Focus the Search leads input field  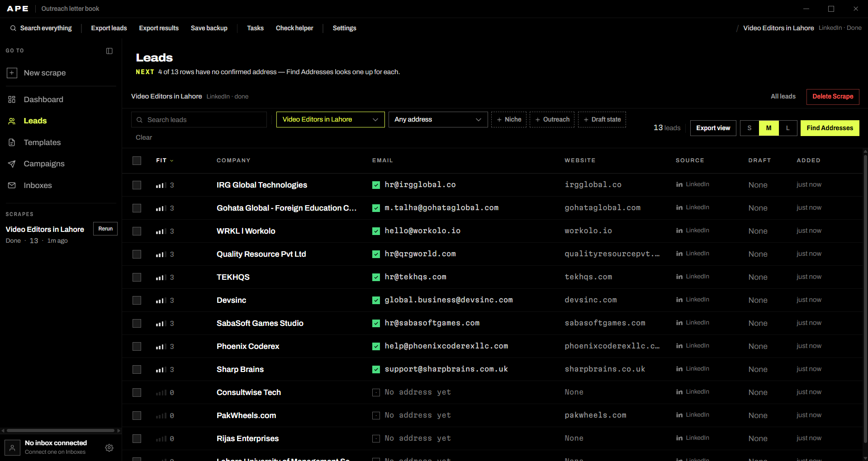(199, 120)
